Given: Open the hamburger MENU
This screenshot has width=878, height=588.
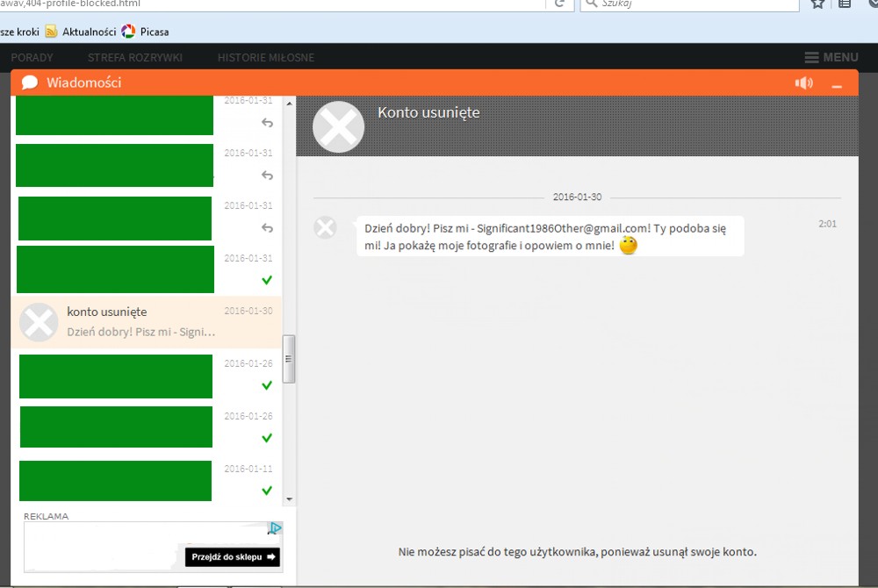Looking at the screenshot, I should pos(831,57).
